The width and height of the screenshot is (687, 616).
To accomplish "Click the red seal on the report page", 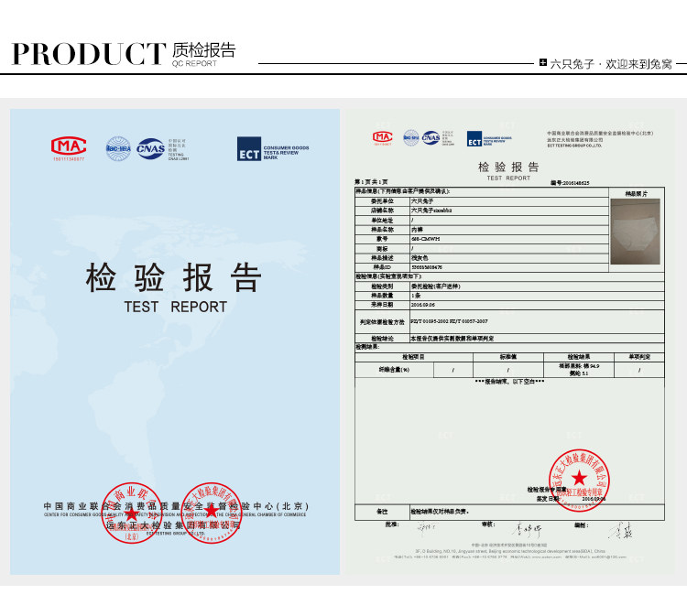I will click(x=579, y=481).
